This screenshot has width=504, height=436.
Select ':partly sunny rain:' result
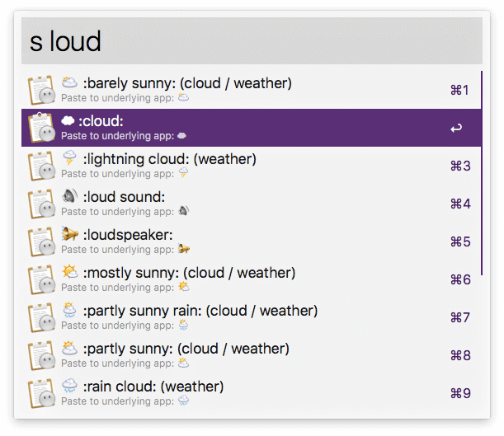click(252, 317)
